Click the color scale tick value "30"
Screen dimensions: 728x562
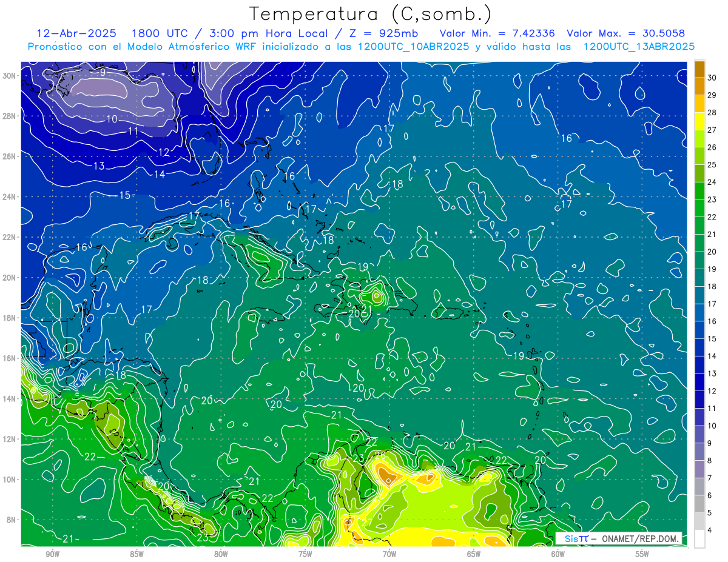pyautogui.click(x=712, y=78)
